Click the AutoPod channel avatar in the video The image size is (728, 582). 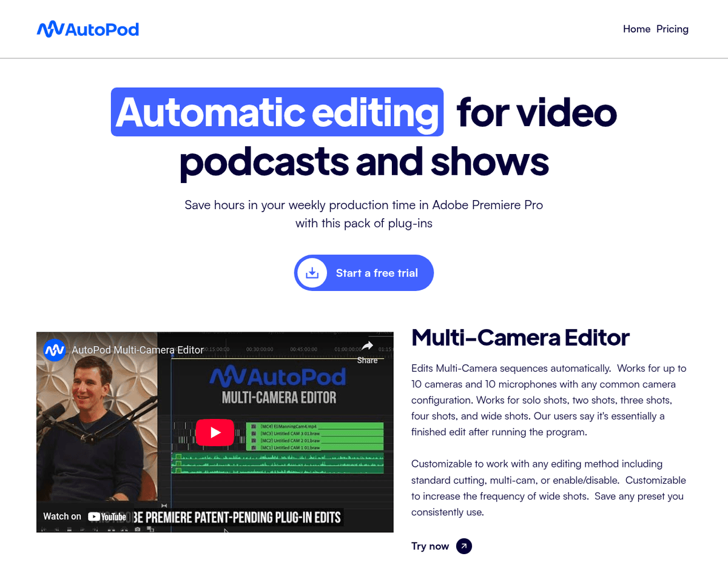coord(55,350)
